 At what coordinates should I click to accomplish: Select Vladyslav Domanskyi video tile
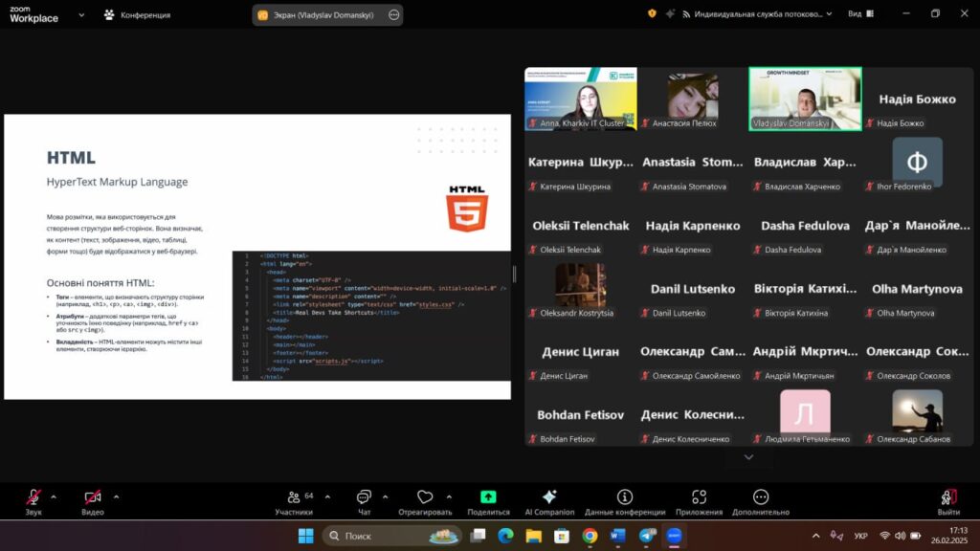coord(805,99)
